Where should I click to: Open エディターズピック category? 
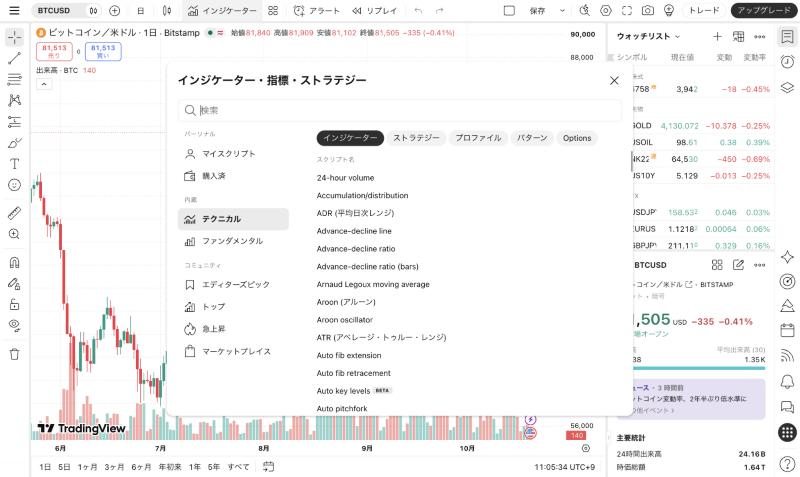point(233,285)
